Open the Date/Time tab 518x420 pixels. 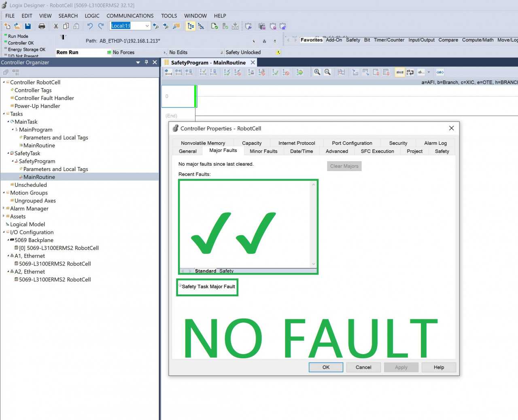click(301, 151)
